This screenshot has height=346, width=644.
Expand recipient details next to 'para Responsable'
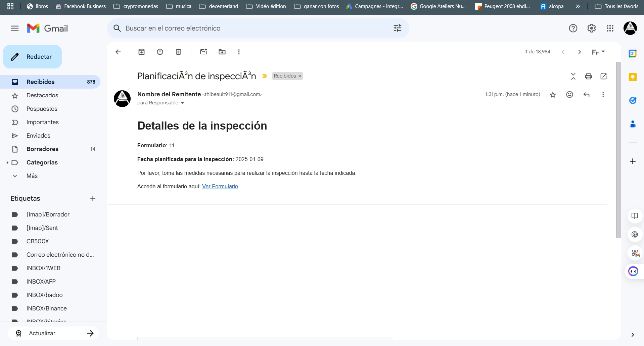(x=182, y=103)
